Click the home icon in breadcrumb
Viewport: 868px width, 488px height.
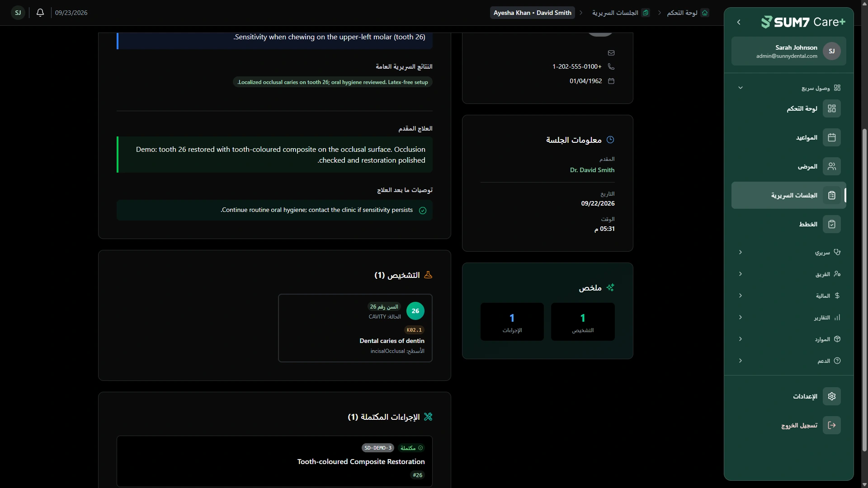click(x=705, y=13)
